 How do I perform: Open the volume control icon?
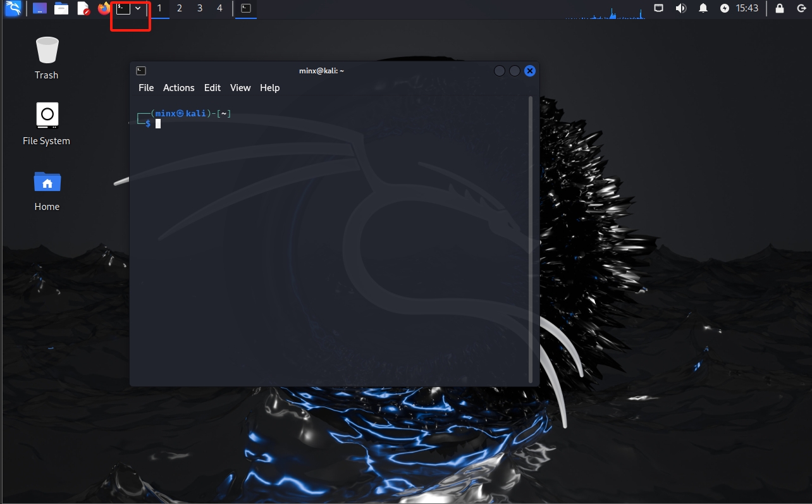(x=680, y=8)
